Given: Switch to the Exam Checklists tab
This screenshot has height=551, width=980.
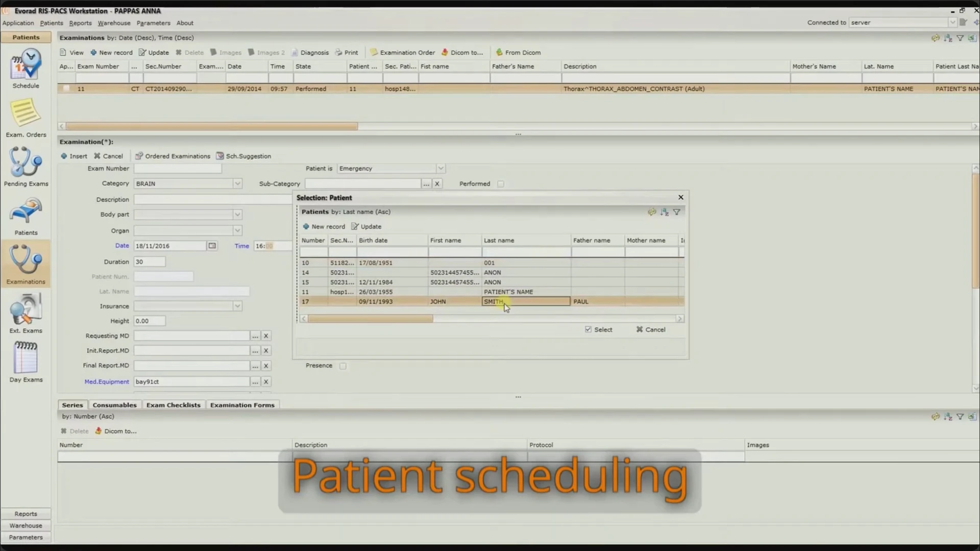Looking at the screenshot, I should point(173,405).
